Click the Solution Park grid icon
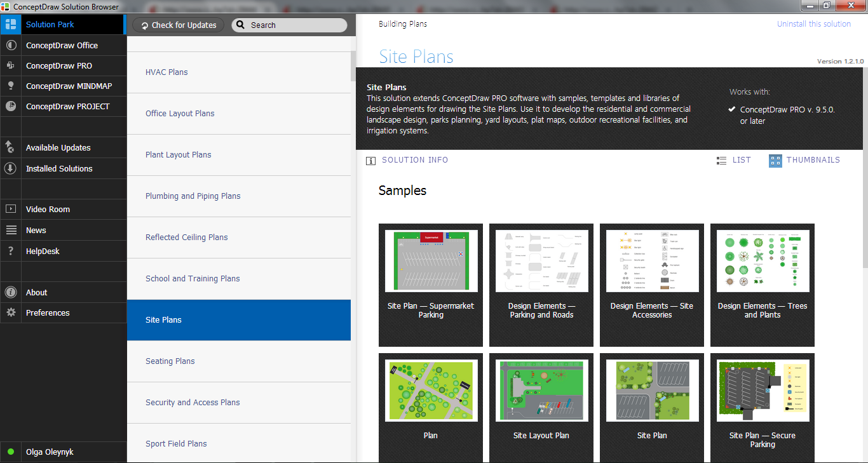The image size is (868, 463). (10, 25)
